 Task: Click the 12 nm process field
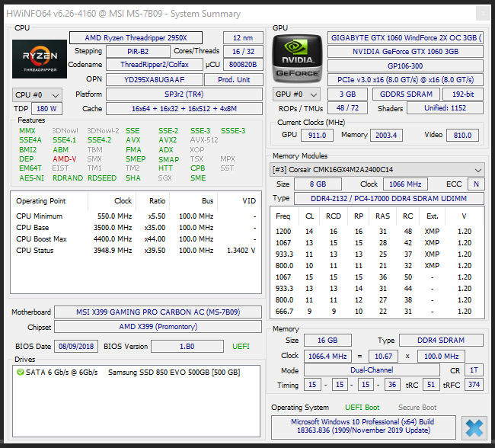point(243,38)
